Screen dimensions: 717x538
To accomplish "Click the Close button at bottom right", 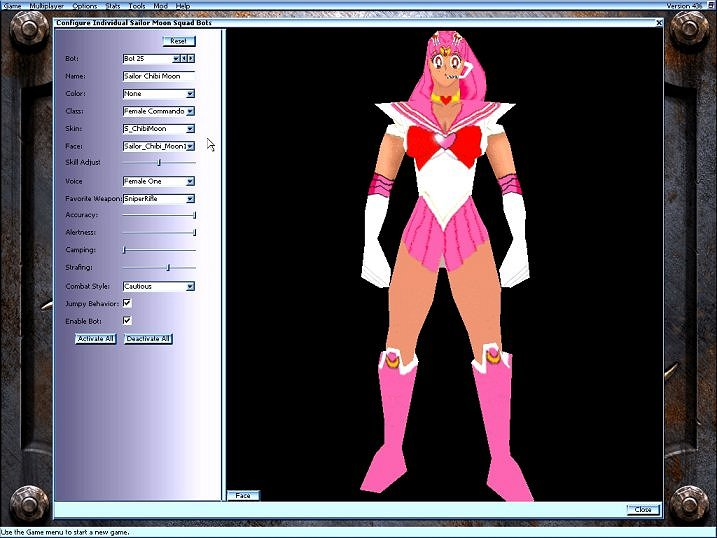I will pyautogui.click(x=643, y=509).
